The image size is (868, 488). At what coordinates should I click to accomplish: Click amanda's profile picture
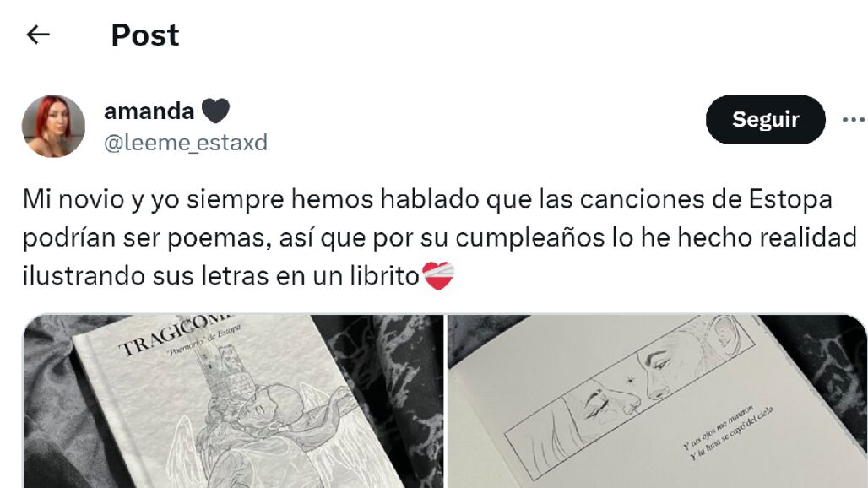coord(53,126)
